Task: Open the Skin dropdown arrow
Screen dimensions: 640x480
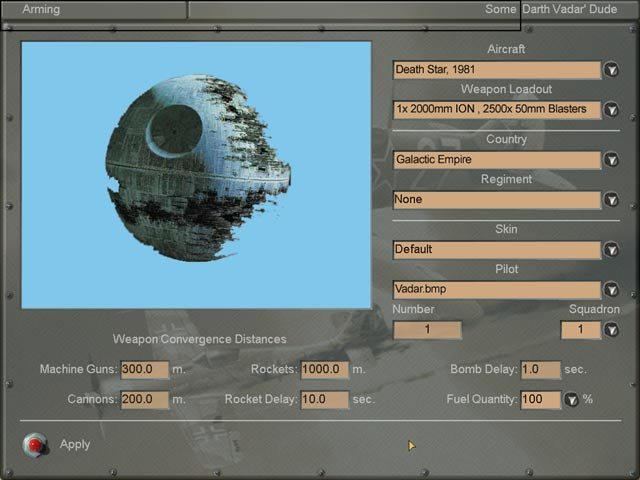Action: coord(611,249)
